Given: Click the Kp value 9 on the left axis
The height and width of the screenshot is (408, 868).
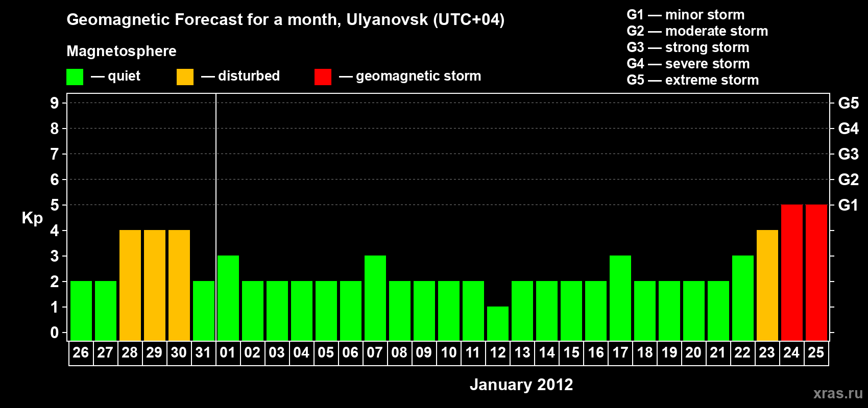Looking at the screenshot, I should pyautogui.click(x=55, y=103).
